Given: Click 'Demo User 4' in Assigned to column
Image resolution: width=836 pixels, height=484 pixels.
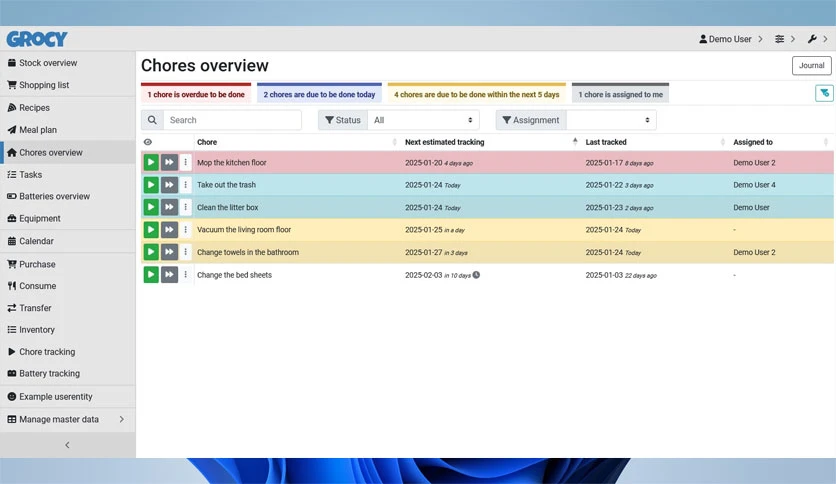Looking at the screenshot, I should [x=754, y=185].
